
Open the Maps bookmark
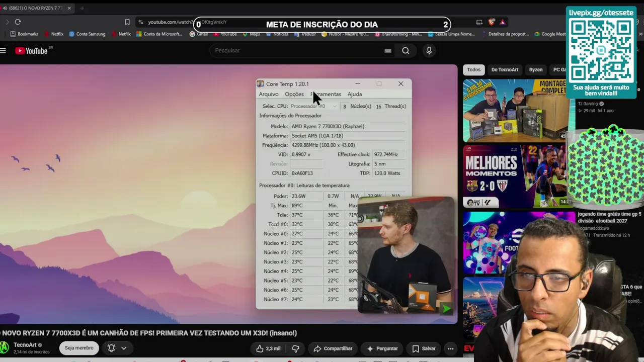(x=252, y=34)
